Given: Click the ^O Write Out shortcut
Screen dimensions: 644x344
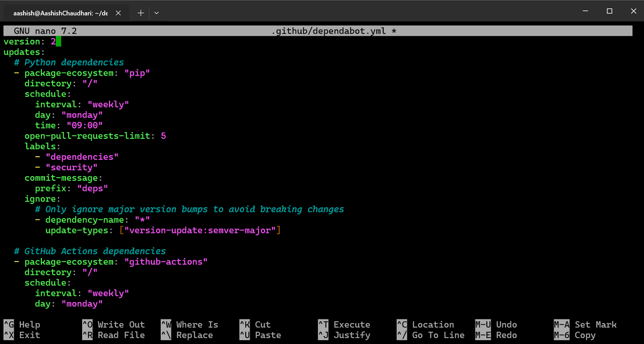Looking at the screenshot, I should 114,325.
